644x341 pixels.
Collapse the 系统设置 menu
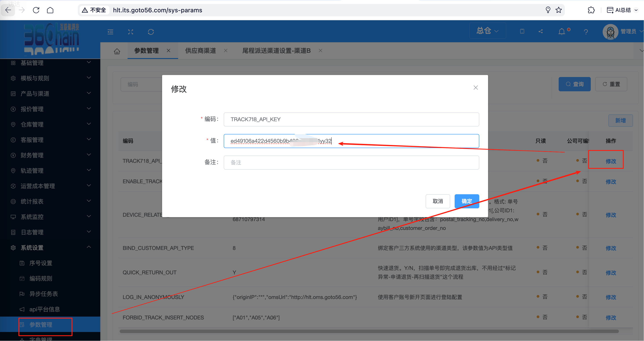click(x=50, y=247)
